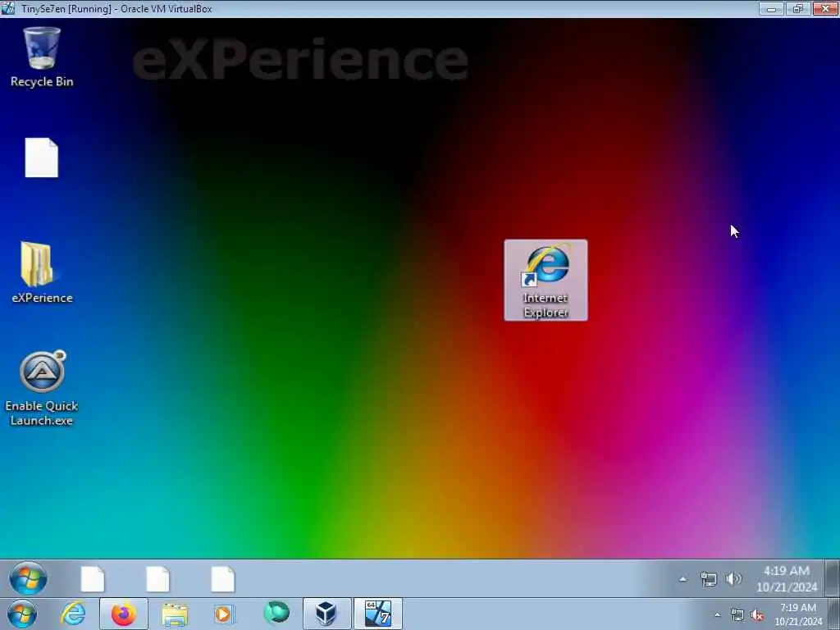
Task: Restore down the TinySe7en VirtualBox window
Action: pos(798,8)
